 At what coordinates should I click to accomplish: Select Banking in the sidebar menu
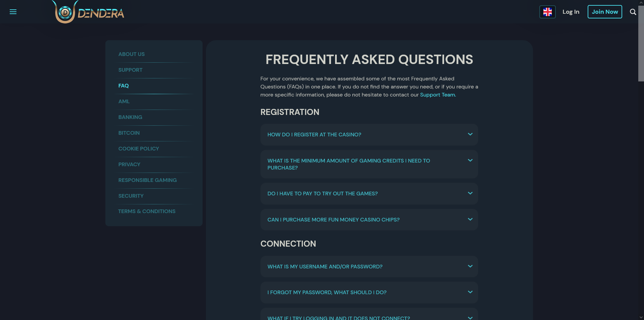(130, 117)
